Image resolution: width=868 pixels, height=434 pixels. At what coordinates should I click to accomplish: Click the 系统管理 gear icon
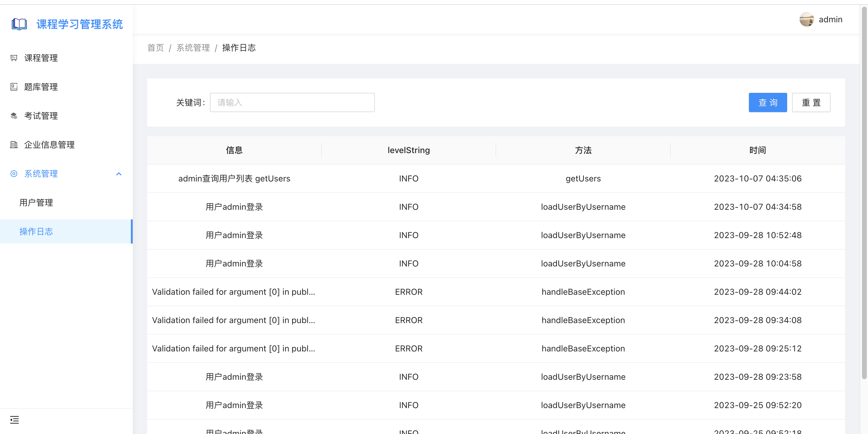[x=14, y=174]
